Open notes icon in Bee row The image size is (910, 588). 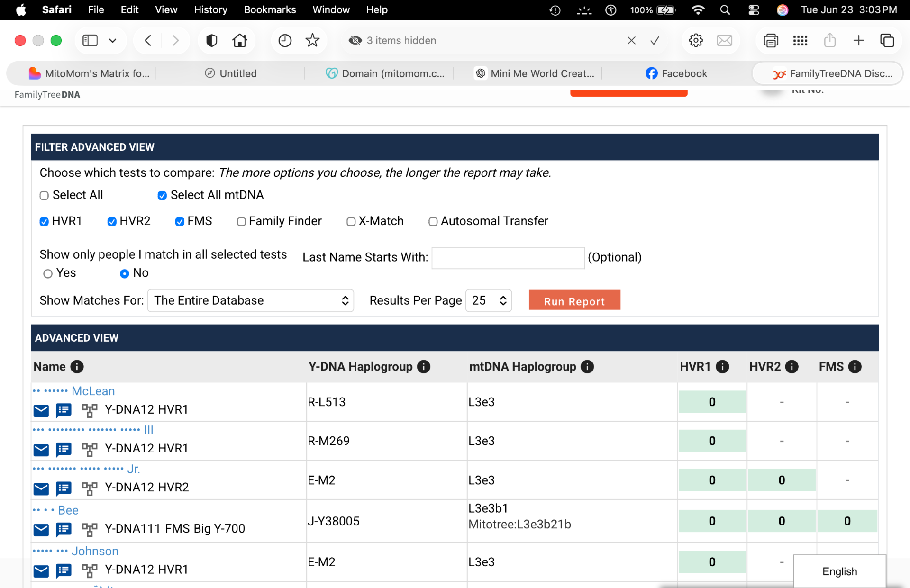click(64, 529)
